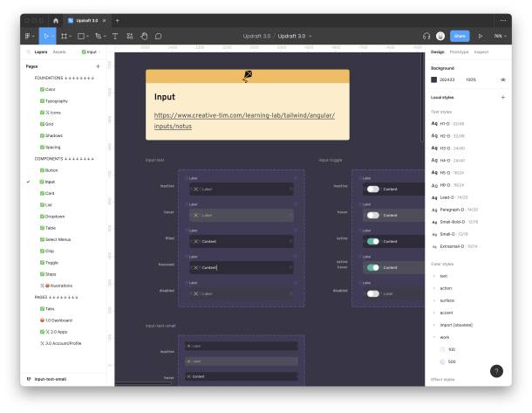Click the Share button
The height and width of the screenshot is (413, 532).
tap(460, 36)
